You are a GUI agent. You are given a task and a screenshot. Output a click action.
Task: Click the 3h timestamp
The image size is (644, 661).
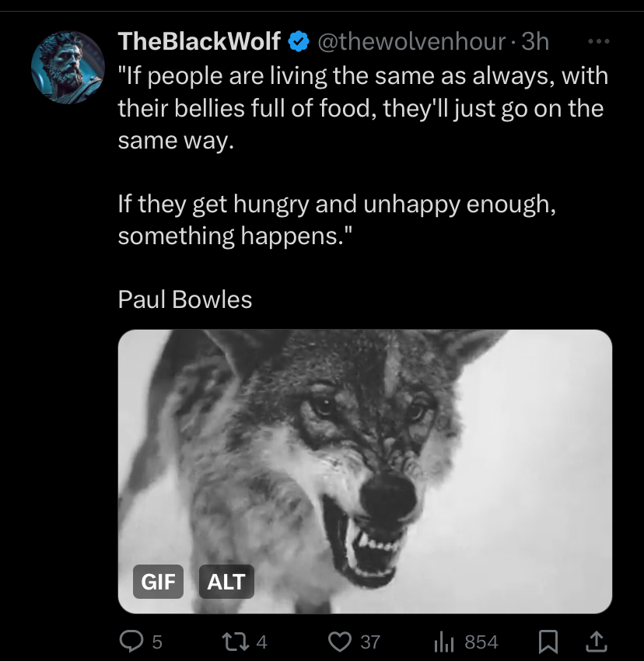click(535, 42)
